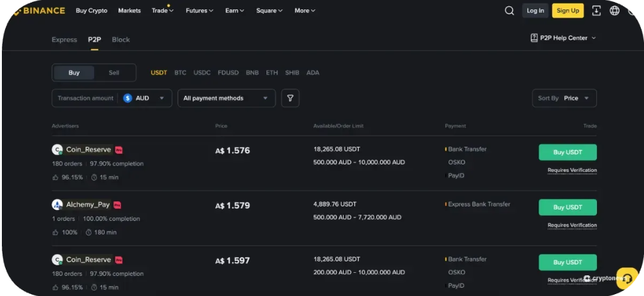The width and height of the screenshot is (644, 296).
Task: Click the Alchemy_Pay advertiser avatar
Action: (x=57, y=204)
